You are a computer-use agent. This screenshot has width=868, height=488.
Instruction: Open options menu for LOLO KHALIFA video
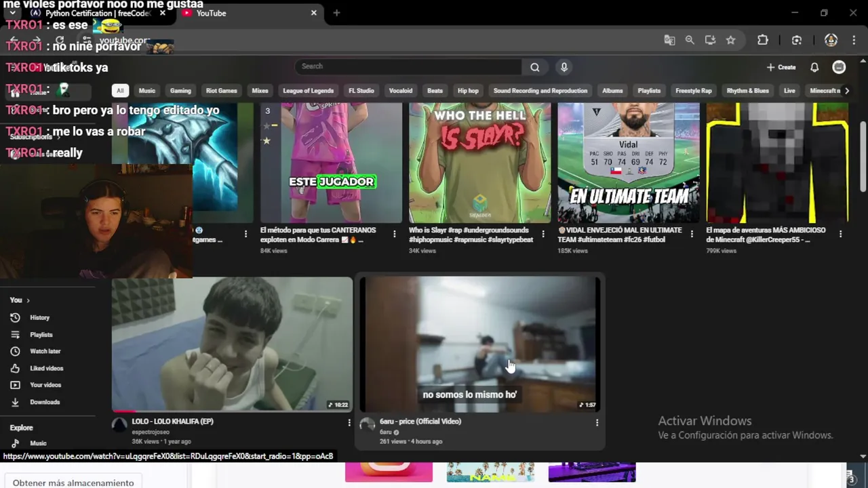click(349, 422)
